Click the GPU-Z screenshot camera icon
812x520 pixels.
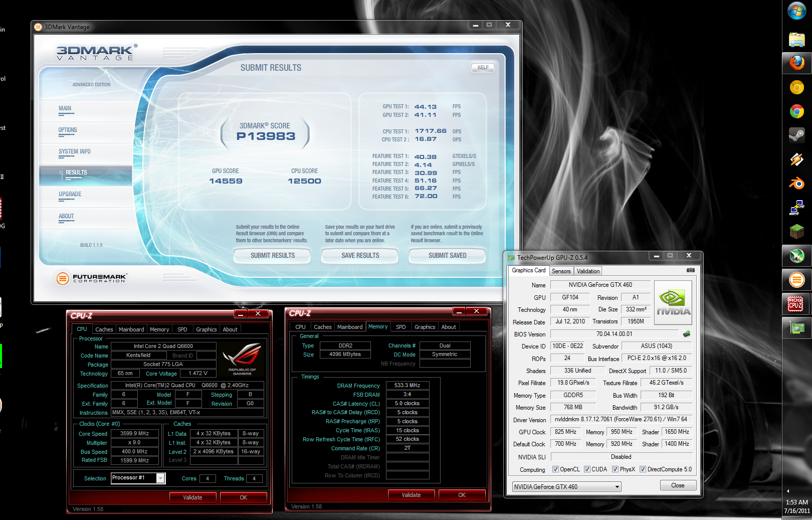(x=691, y=270)
